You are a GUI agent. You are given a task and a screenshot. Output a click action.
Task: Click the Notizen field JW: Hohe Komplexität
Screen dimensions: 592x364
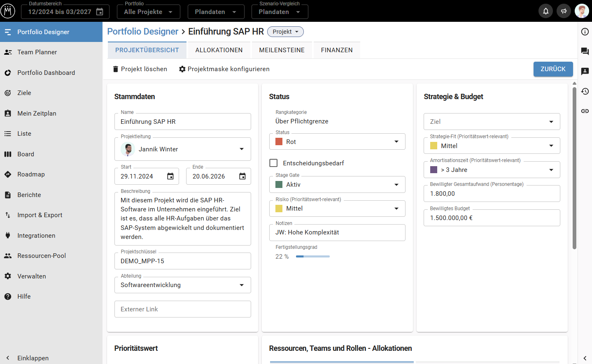click(x=338, y=233)
